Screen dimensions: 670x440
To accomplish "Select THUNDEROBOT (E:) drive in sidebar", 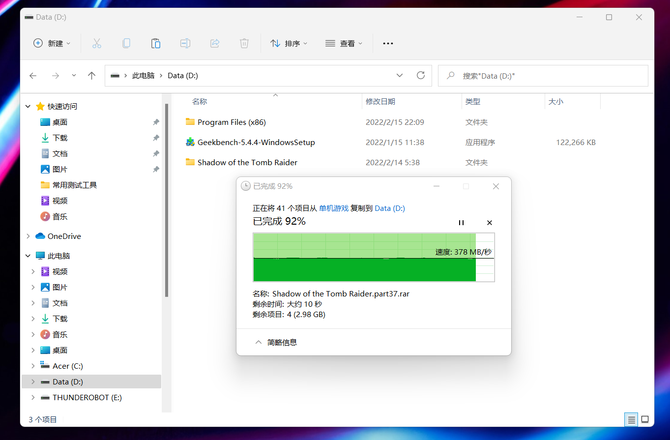I will click(x=87, y=397).
